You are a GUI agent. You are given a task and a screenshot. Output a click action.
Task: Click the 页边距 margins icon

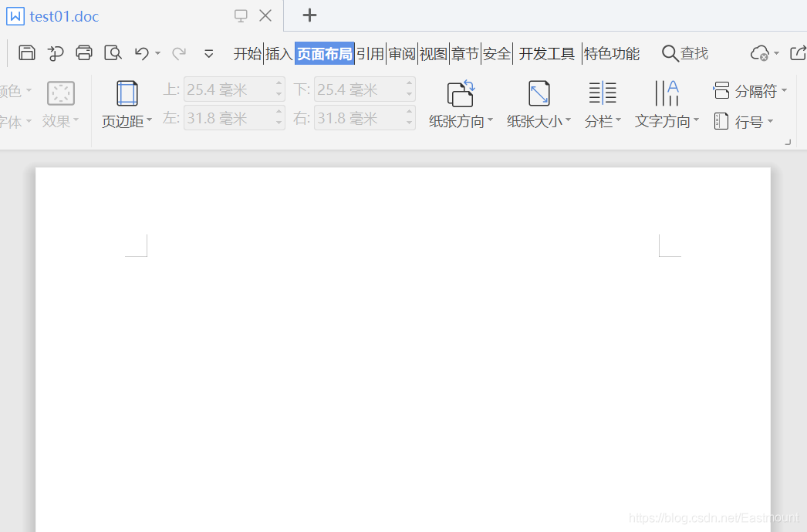[x=127, y=93]
